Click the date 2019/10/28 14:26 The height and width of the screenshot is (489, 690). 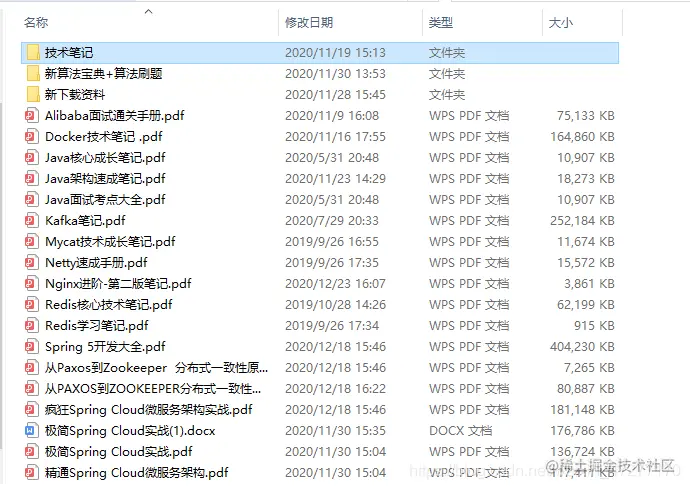335,305
